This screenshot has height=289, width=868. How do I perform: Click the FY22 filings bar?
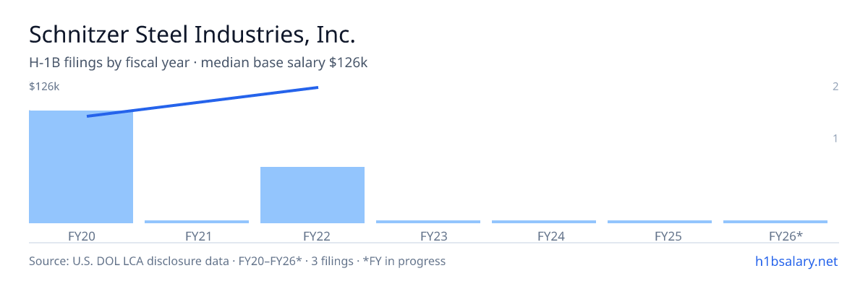coord(312,195)
